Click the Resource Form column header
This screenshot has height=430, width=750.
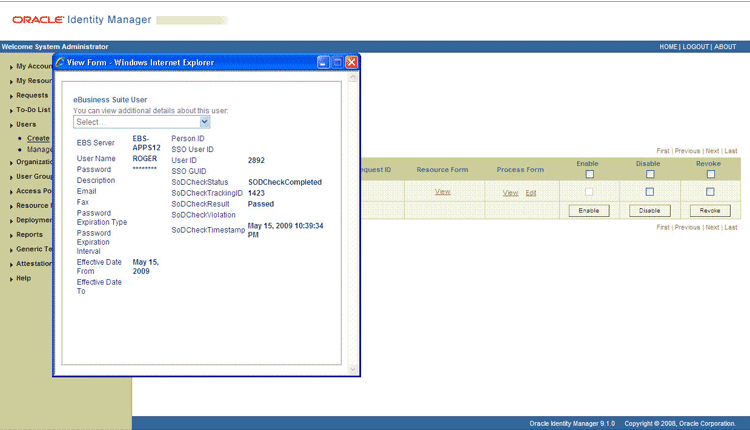coord(442,169)
